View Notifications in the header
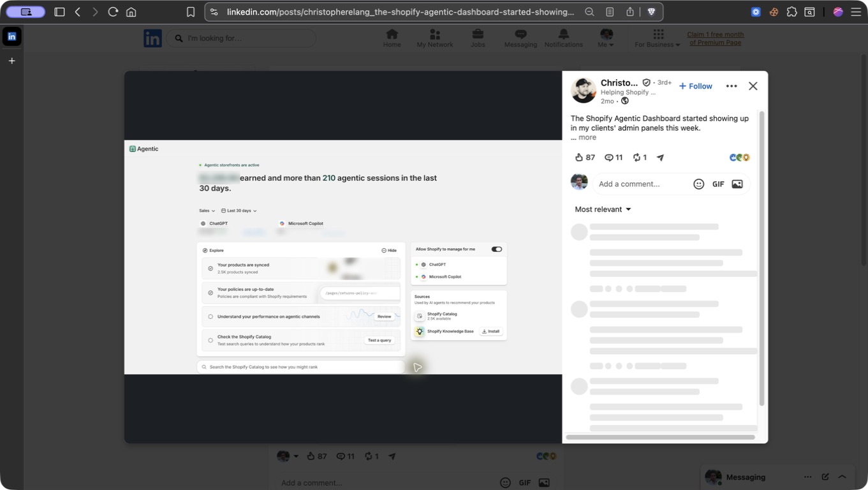This screenshot has width=868, height=490. coord(564,38)
